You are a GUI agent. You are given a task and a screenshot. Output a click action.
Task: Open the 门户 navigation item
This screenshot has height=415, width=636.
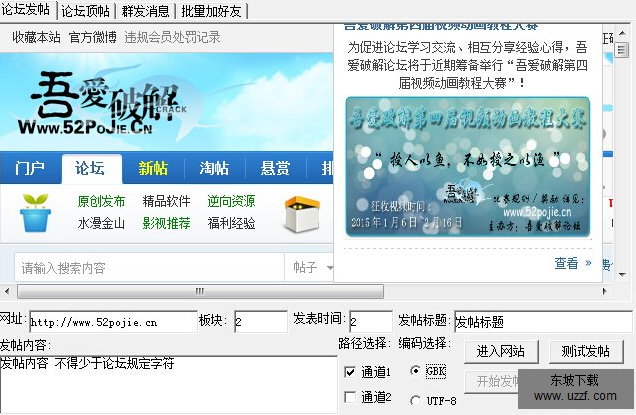click(x=30, y=168)
